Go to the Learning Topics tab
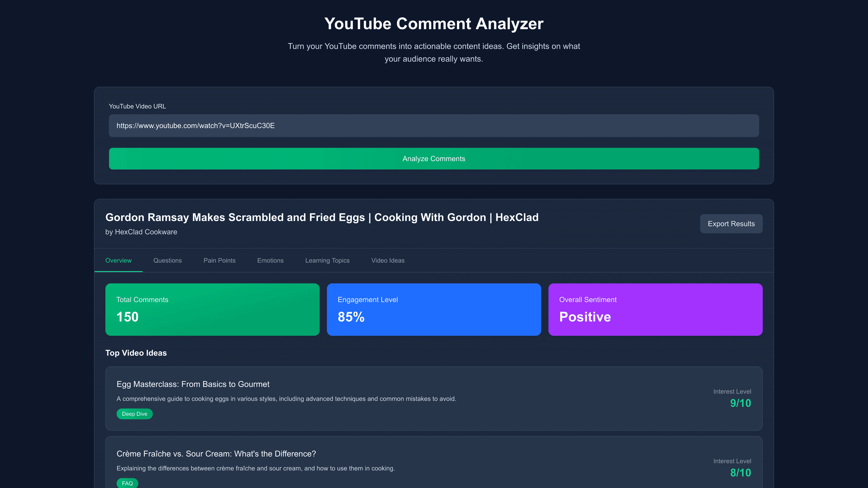The width and height of the screenshot is (868, 488). [327, 260]
